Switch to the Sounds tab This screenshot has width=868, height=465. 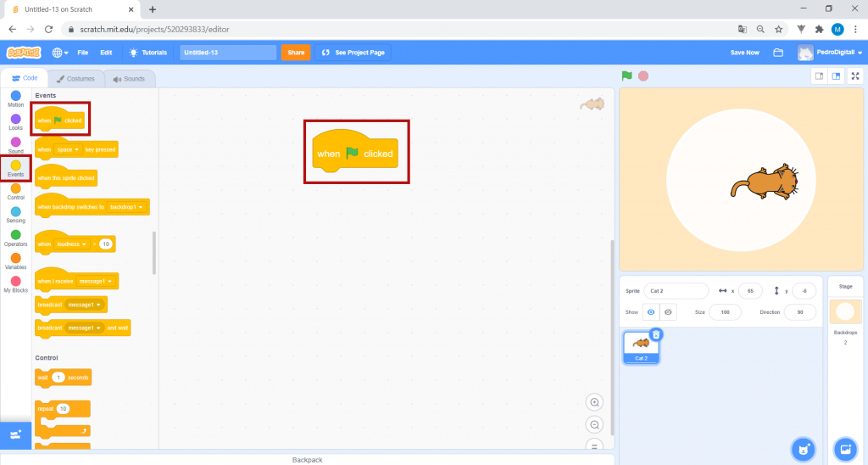129,79
